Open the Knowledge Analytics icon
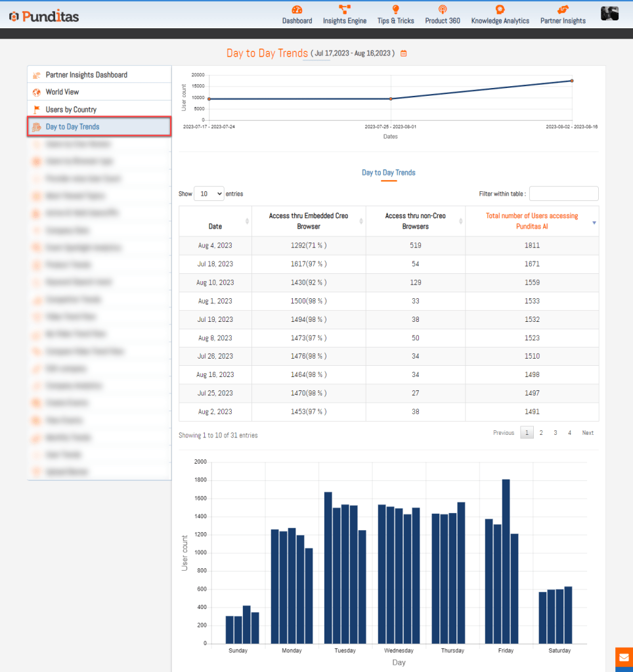Image resolution: width=633 pixels, height=672 pixels. [x=500, y=10]
